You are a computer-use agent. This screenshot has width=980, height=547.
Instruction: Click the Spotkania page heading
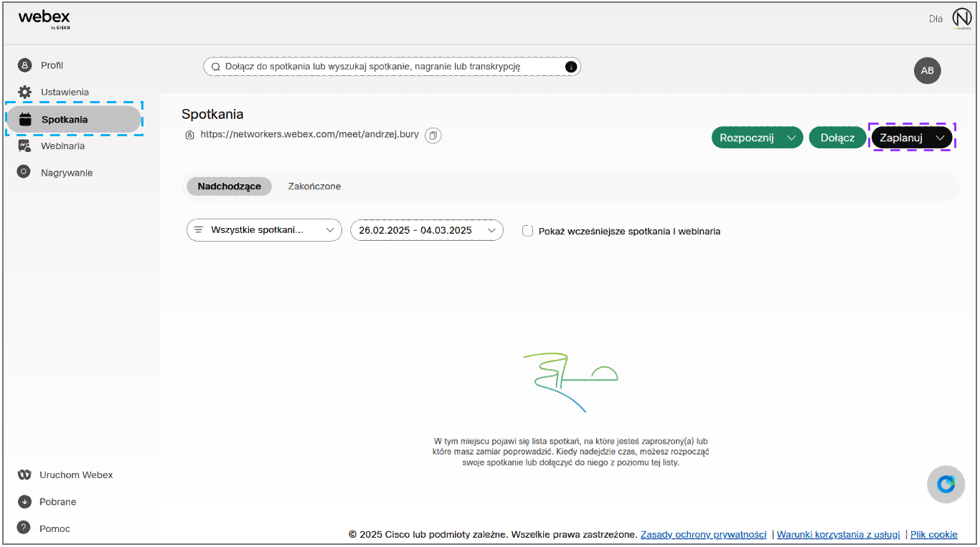(212, 114)
